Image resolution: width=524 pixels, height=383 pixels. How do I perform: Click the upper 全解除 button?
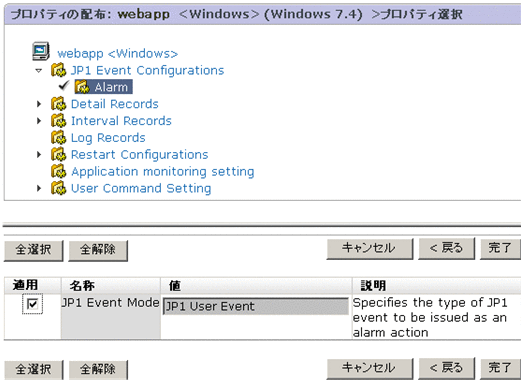(x=98, y=250)
